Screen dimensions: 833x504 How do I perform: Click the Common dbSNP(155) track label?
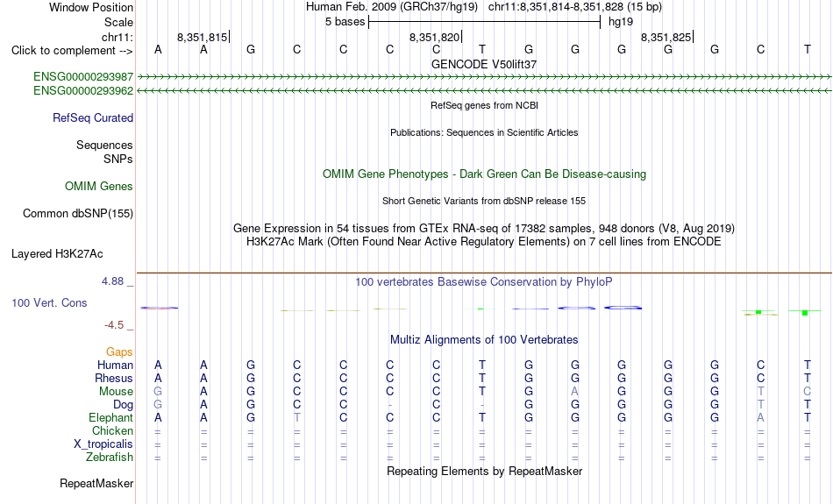click(x=78, y=214)
